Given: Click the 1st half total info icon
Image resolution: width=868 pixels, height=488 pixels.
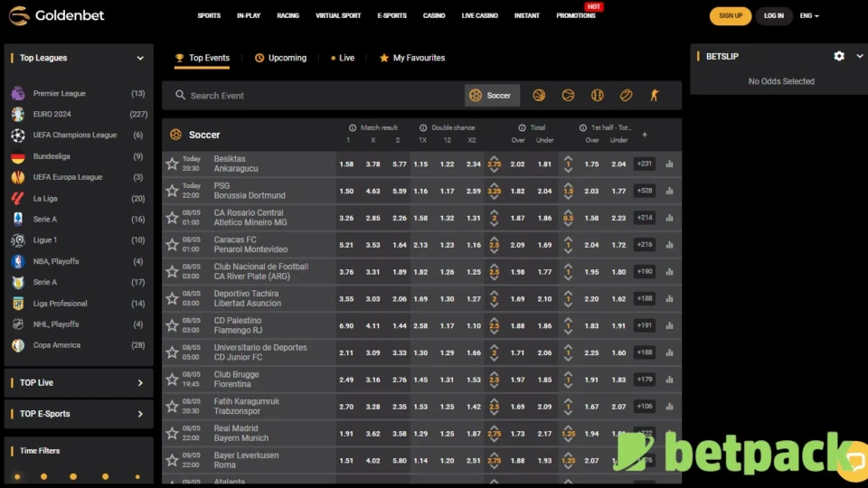Looking at the screenshot, I should [x=583, y=127].
